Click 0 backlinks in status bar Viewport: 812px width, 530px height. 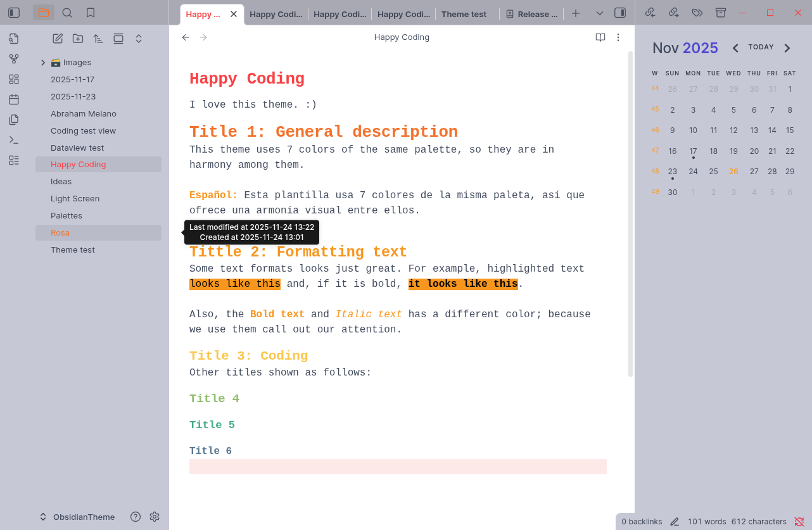642,522
